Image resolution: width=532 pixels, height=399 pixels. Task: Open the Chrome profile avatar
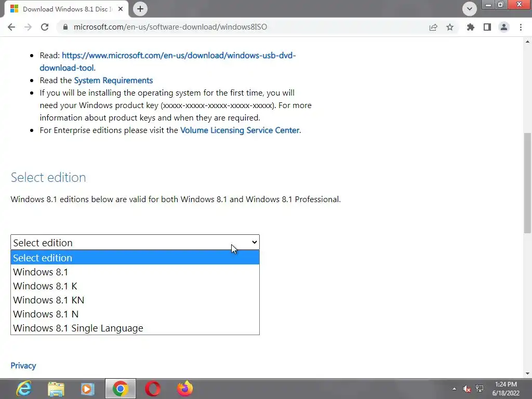click(504, 27)
